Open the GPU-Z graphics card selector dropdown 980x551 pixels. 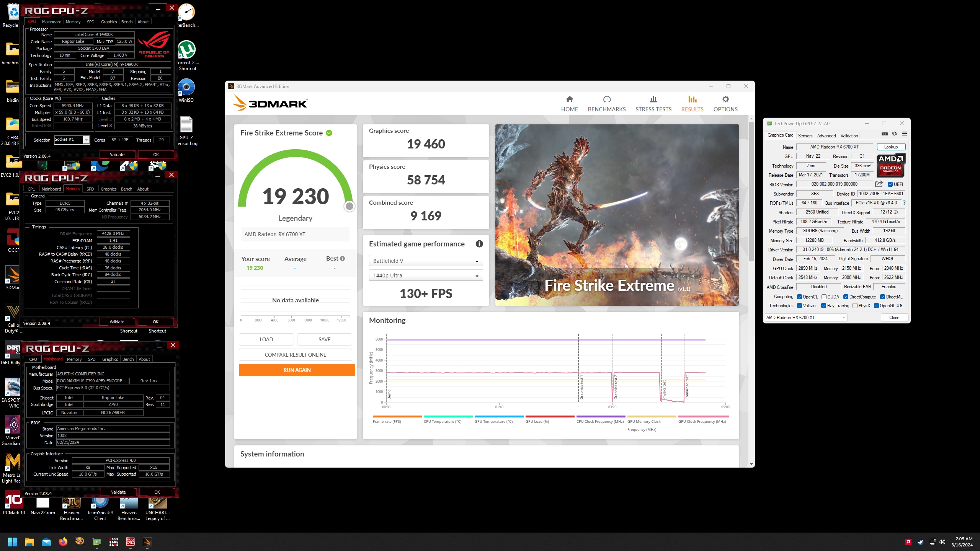pyautogui.click(x=806, y=317)
